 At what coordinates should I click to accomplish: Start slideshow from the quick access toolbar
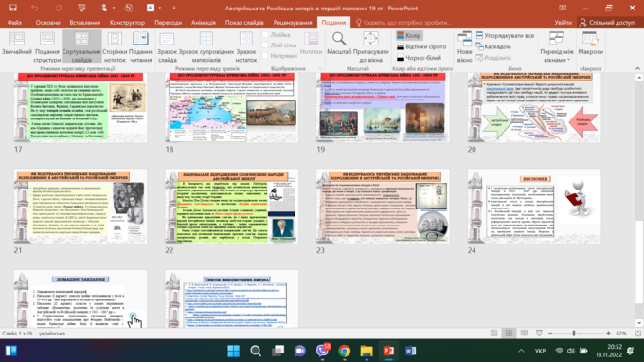pyautogui.click(x=81, y=8)
